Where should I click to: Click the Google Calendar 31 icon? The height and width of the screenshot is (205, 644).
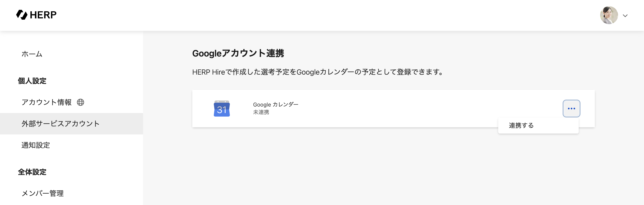click(222, 109)
